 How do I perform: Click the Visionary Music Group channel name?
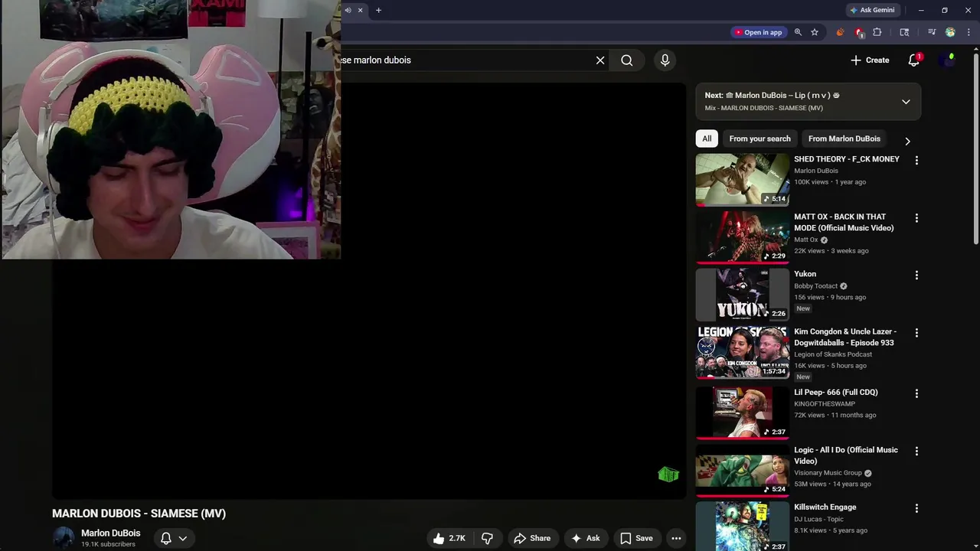[x=828, y=473]
